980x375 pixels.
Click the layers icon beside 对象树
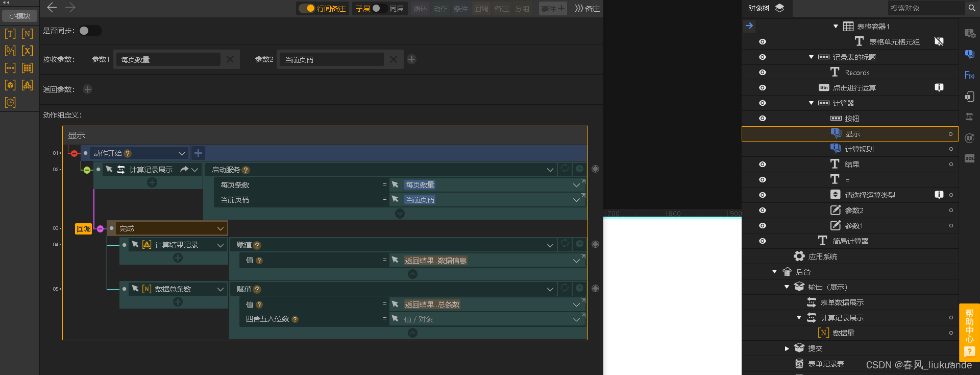click(779, 8)
